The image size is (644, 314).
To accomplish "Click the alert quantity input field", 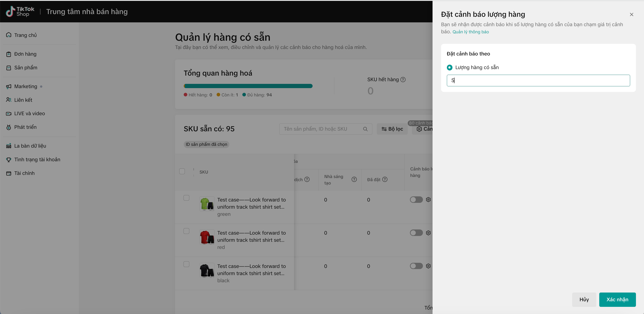I will [538, 81].
